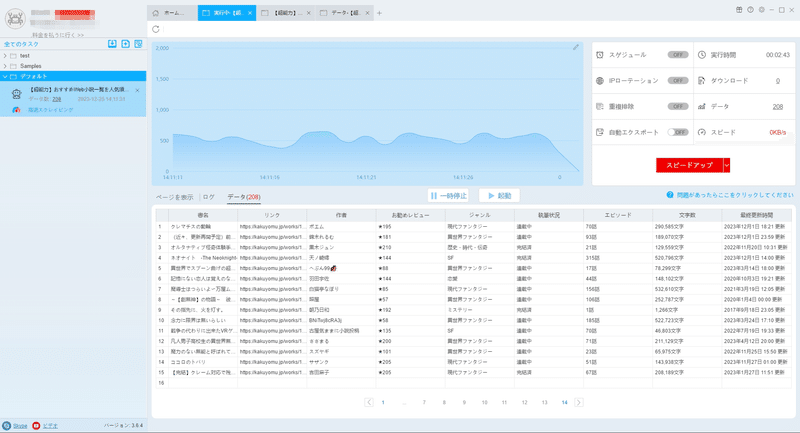Click the refresh icon below the tabs
The image size is (800, 433).
click(x=156, y=29)
